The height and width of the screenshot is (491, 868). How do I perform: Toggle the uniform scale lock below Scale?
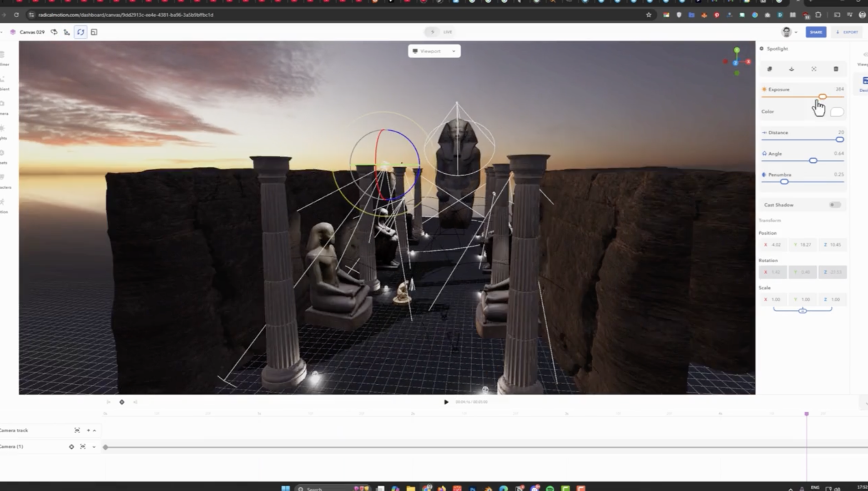(x=802, y=311)
